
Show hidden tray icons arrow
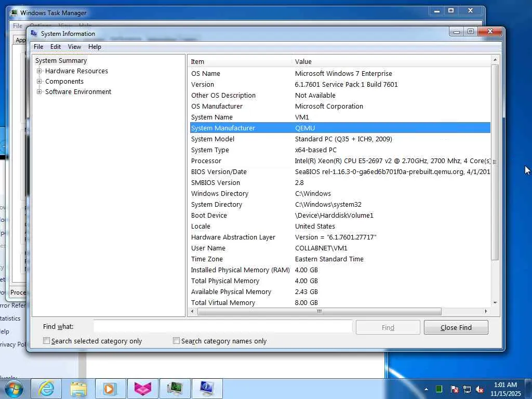426,389
